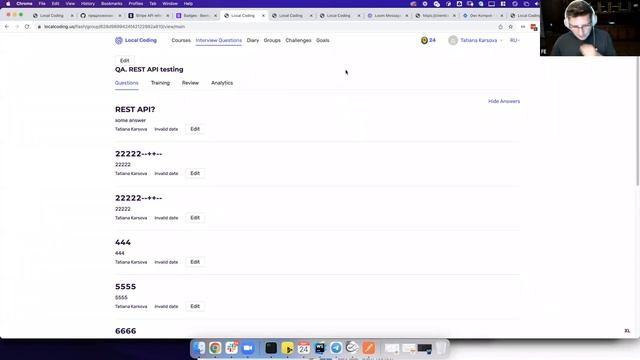Click the Apple menu icon
The height and width of the screenshot is (360, 640).
pyautogui.click(x=8, y=4)
